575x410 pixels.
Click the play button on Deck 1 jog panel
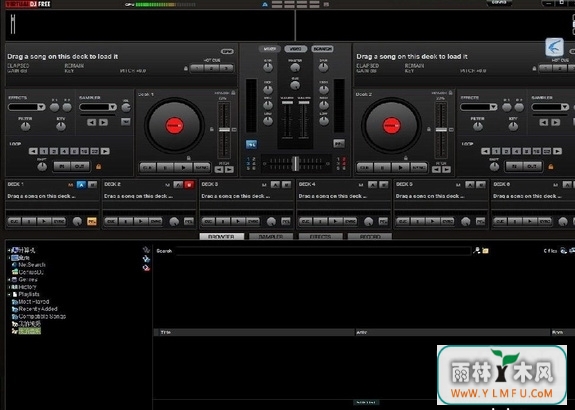point(183,168)
